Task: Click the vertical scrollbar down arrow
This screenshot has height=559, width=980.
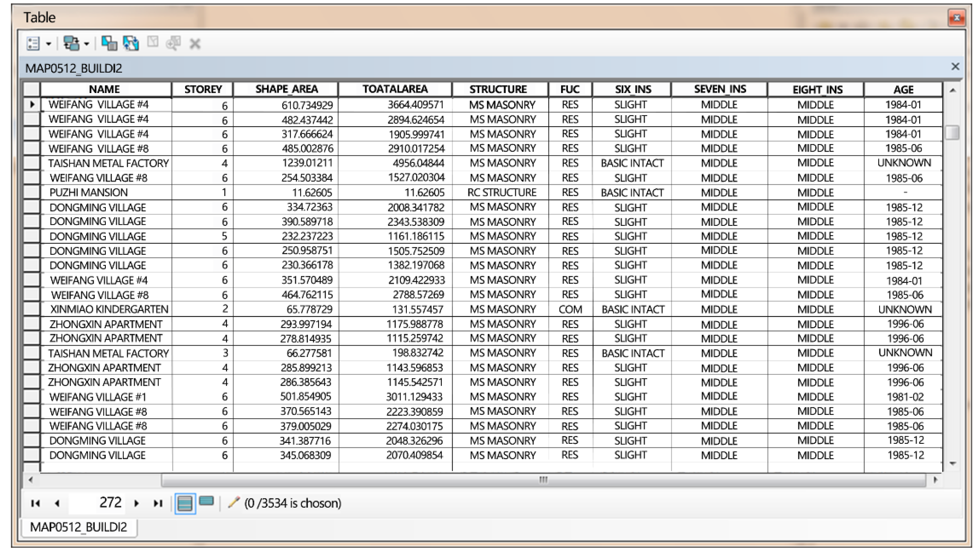Action: click(952, 463)
